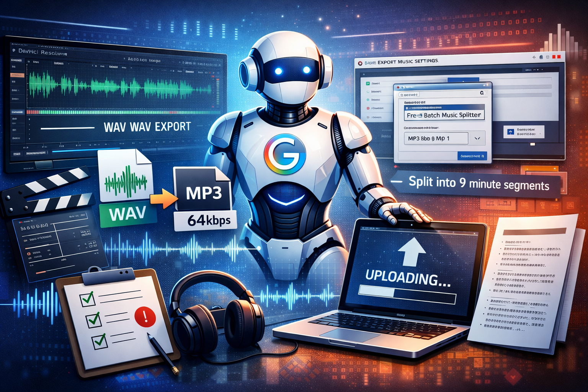Click the Split into 9 minute segments banner
This screenshot has height=392, width=588.
coord(479,184)
